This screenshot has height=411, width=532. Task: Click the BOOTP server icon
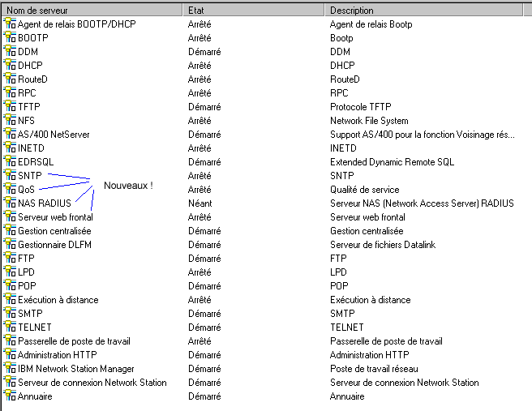[10, 37]
